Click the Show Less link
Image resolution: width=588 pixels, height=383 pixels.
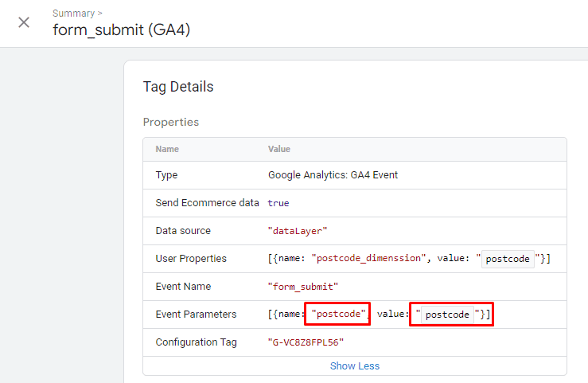pos(355,365)
